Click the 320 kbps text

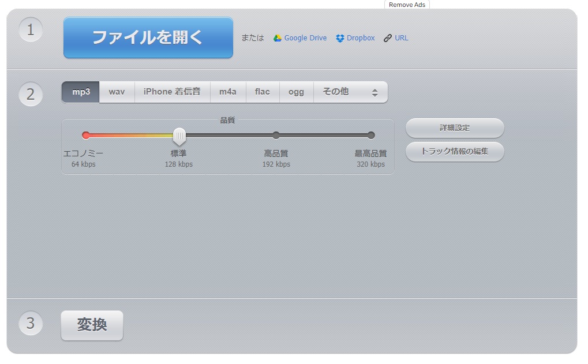point(370,164)
